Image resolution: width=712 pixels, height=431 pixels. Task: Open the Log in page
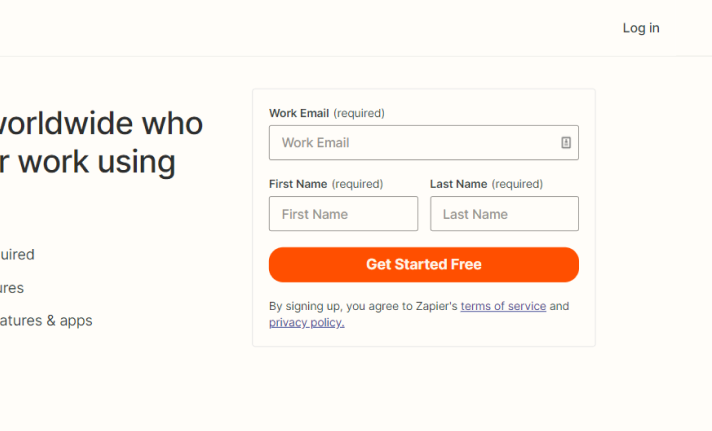coord(641,28)
